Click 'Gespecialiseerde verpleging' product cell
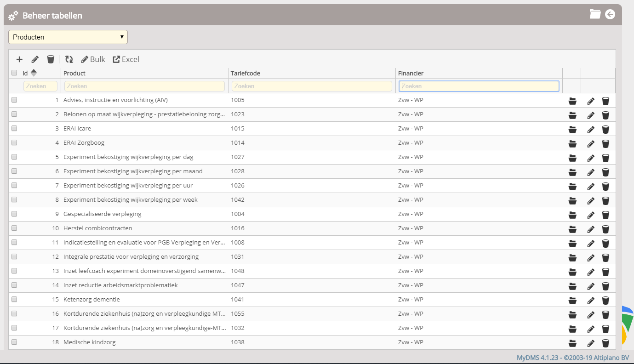The image size is (634, 364). 103,214
